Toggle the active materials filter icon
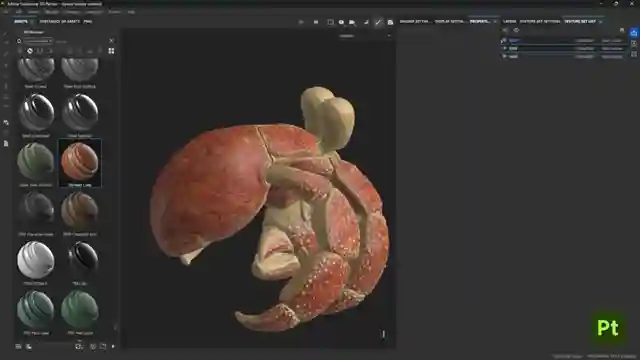The height and width of the screenshot is (360, 640). coord(30,51)
